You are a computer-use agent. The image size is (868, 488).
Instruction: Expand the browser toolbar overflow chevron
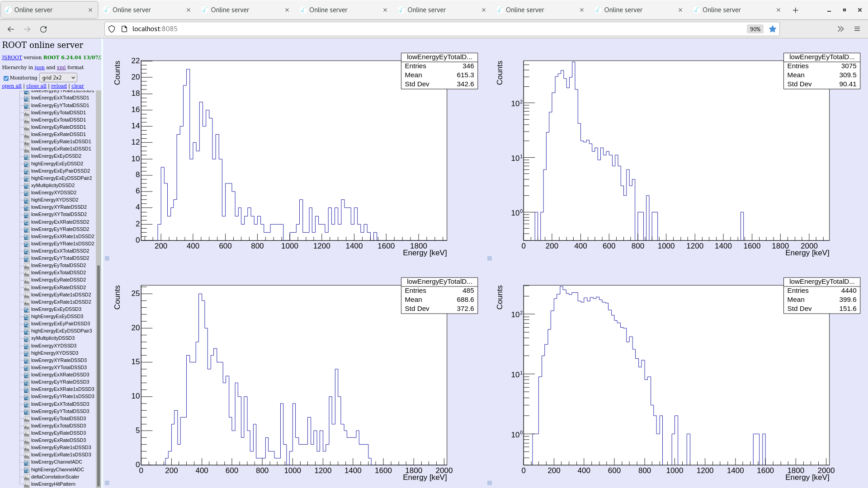(840, 29)
